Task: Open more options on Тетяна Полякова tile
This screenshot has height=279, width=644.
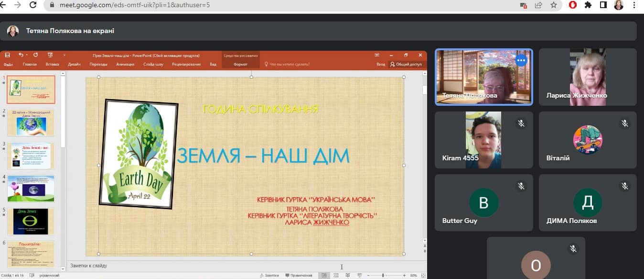Action: click(521, 60)
